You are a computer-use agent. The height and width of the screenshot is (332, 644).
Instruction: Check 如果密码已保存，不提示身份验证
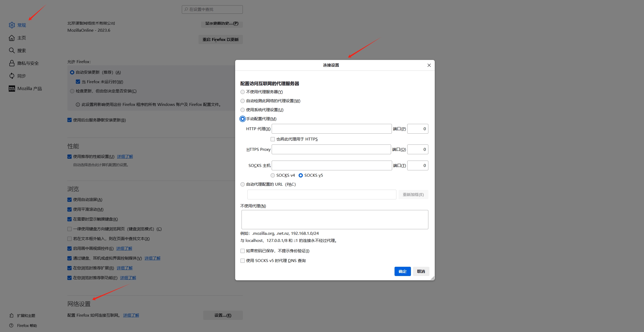(242, 251)
